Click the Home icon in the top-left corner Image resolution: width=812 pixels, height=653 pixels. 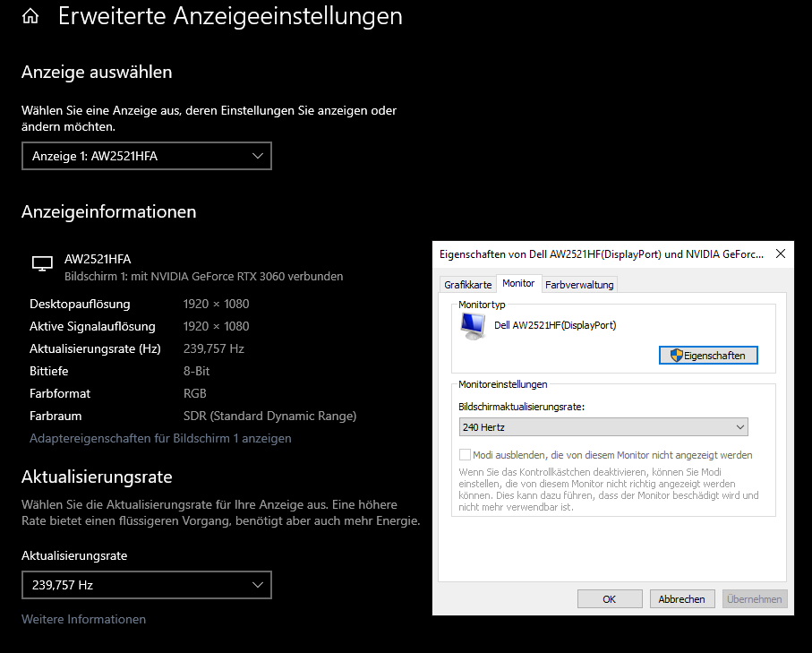coord(30,16)
